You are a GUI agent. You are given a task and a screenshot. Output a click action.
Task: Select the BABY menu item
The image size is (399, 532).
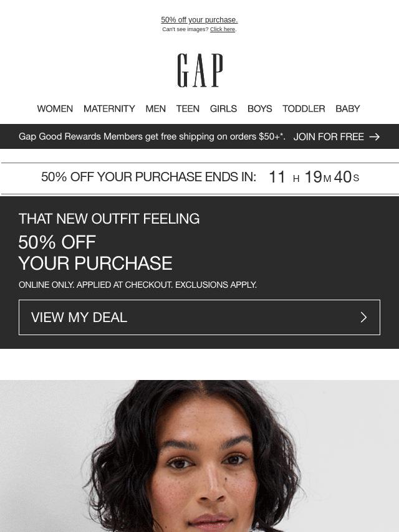tap(348, 108)
